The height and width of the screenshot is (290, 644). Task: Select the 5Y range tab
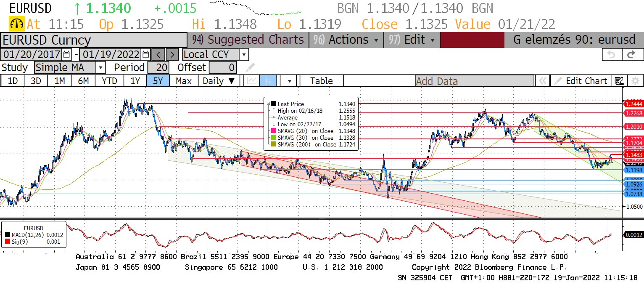tap(158, 81)
